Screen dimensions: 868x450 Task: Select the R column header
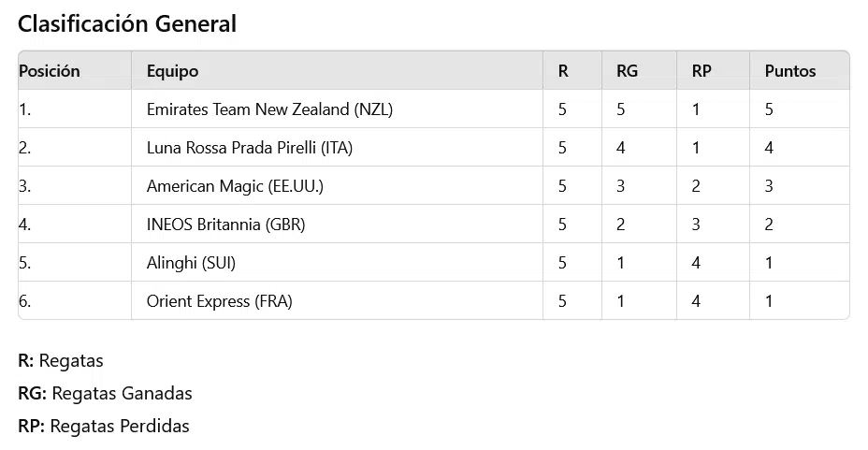[563, 71]
